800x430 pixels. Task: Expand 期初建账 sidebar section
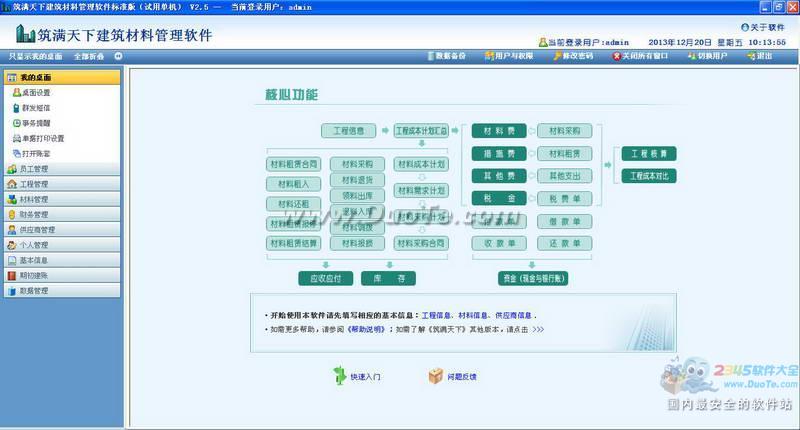point(62,275)
